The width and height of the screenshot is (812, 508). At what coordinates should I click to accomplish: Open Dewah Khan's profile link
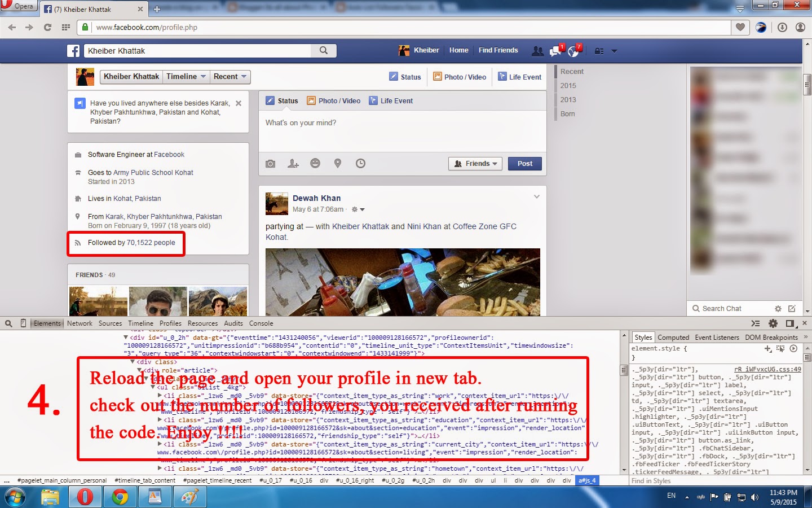point(316,198)
